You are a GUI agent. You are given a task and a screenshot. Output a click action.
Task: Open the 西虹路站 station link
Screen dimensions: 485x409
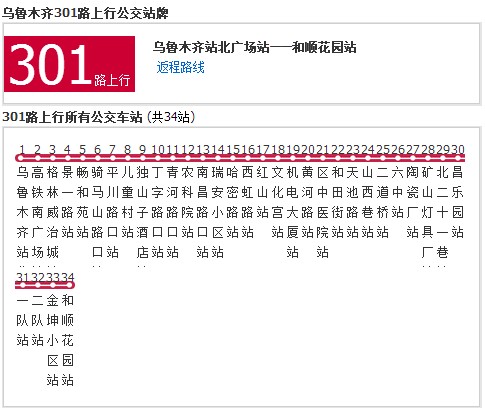click(x=247, y=202)
